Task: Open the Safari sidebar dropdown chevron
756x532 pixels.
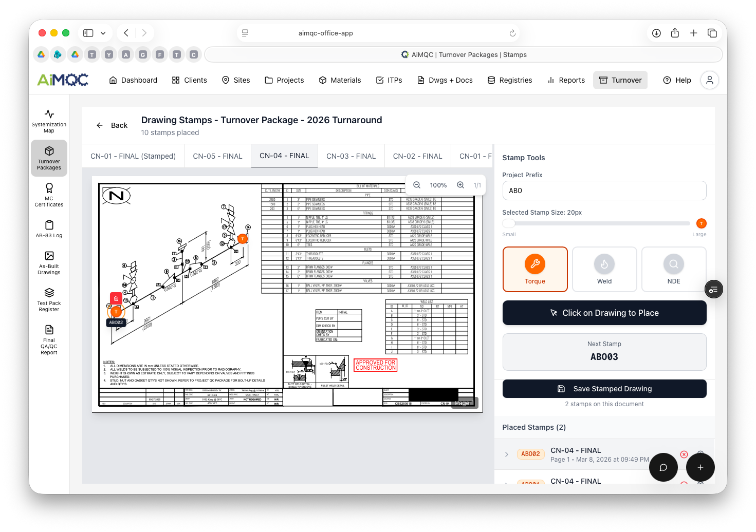Action: pos(103,33)
